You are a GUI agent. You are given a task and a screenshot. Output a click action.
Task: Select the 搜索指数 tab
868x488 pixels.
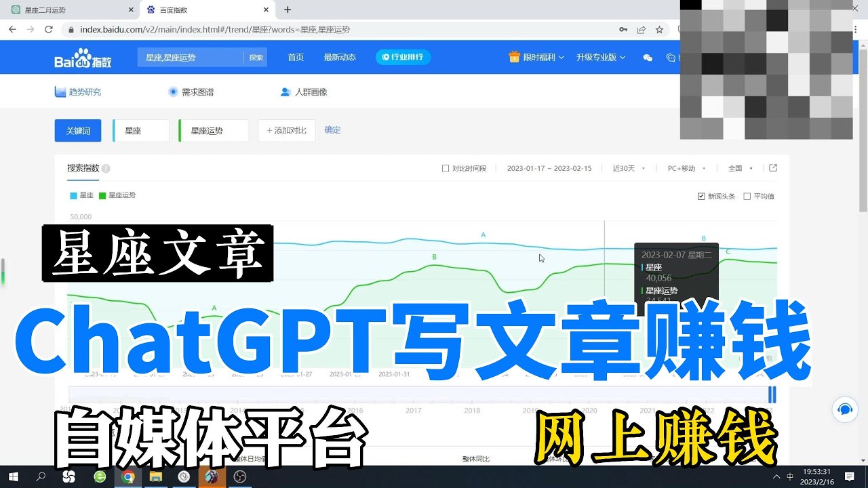(x=83, y=168)
